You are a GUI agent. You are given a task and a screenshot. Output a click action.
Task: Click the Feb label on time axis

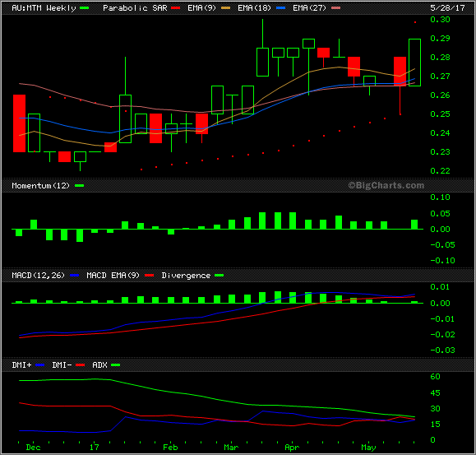pos(170,448)
